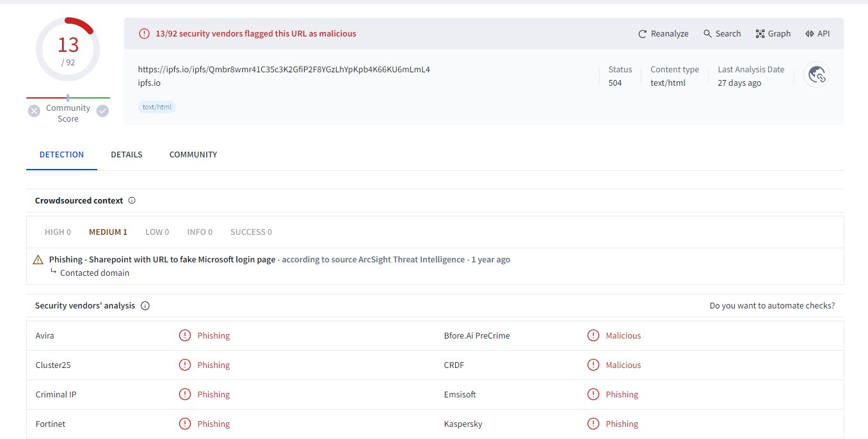Image resolution: width=868 pixels, height=439 pixels.
Task: Click the phishing warning triangle icon
Action: tap(38, 260)
